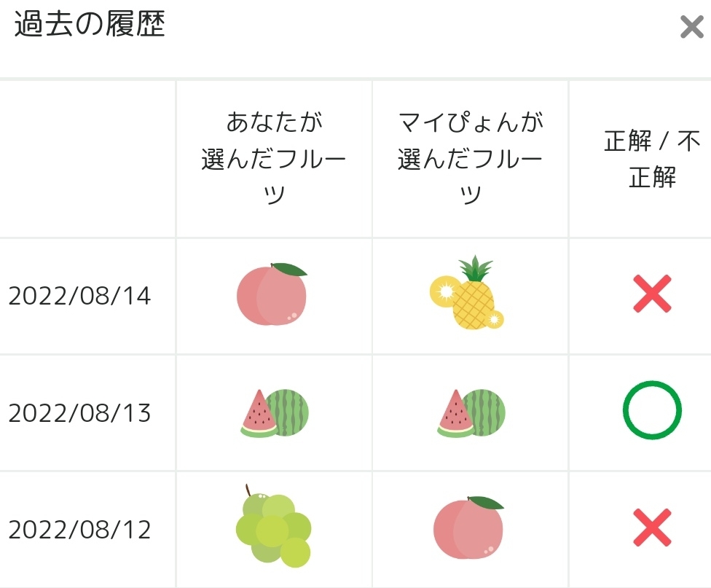
Task: Click the empty header cell above the dates
Action: click(x=87, y=159)
